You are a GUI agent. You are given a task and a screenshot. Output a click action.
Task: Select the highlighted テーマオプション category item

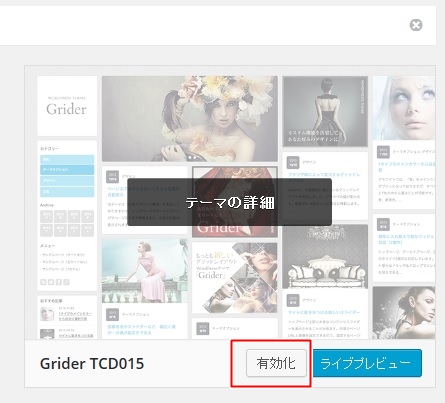coord(67,170)
